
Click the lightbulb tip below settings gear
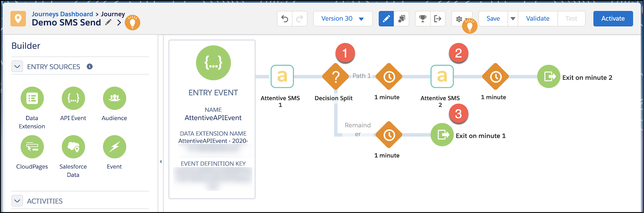(469, 26)
